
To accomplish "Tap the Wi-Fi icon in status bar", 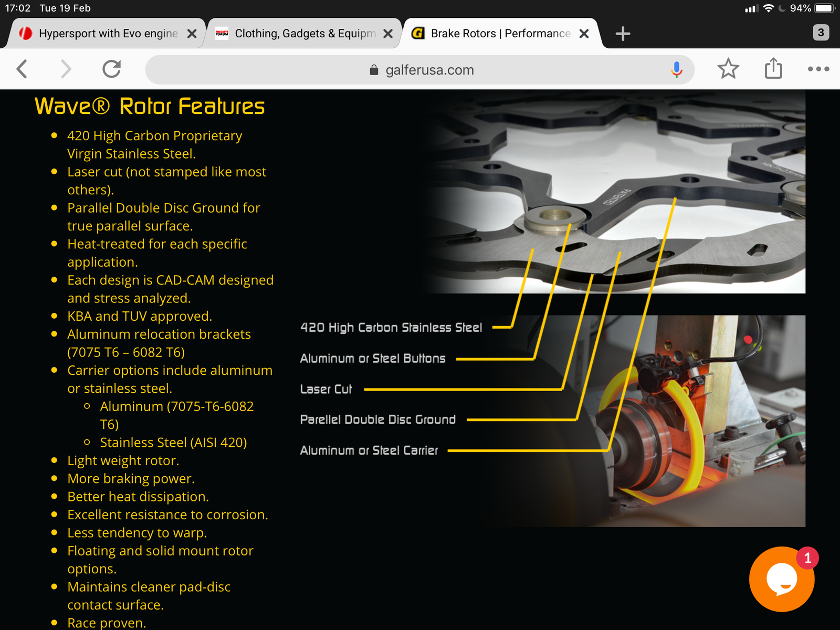I will (x=769, y=8).
